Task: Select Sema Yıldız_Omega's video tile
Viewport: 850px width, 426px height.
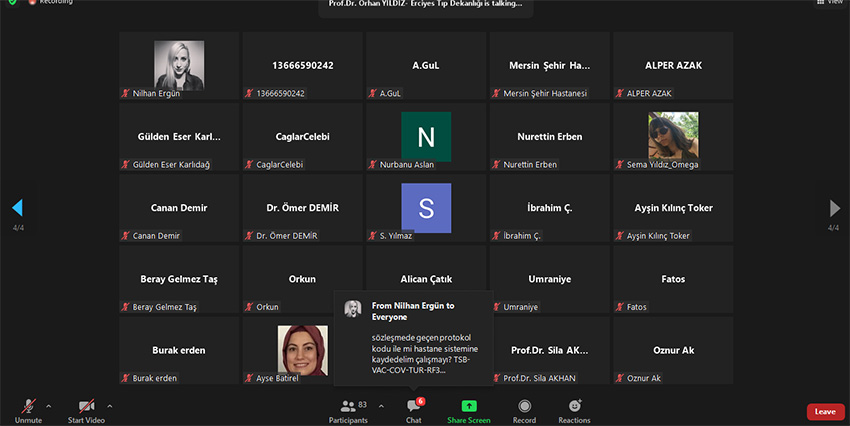Action: (x=673, y=137)
